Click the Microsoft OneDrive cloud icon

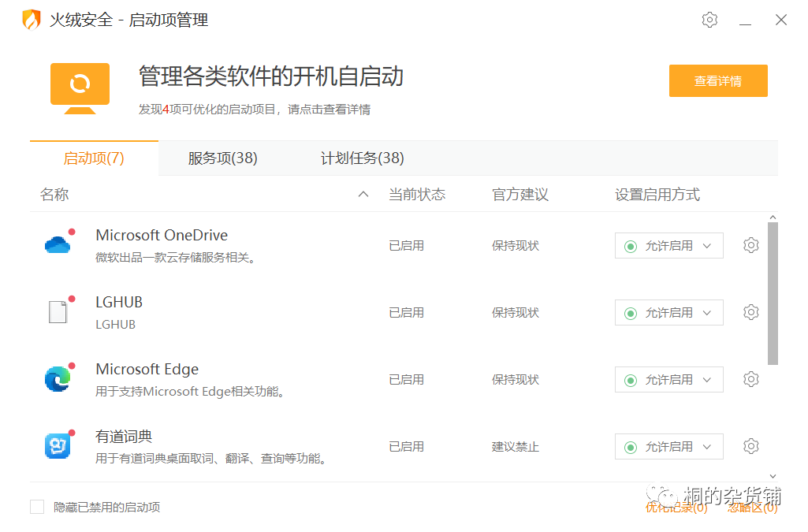click(58, 245)
